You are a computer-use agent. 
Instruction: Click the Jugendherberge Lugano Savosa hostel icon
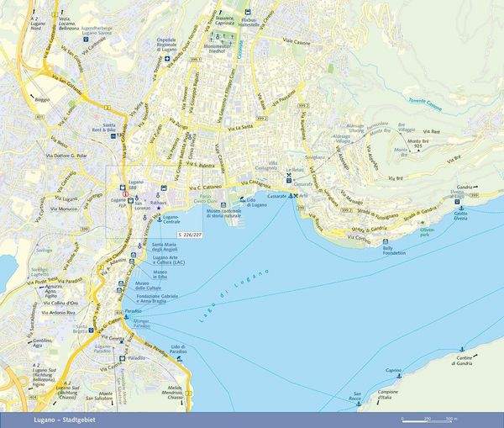[86, 40]
